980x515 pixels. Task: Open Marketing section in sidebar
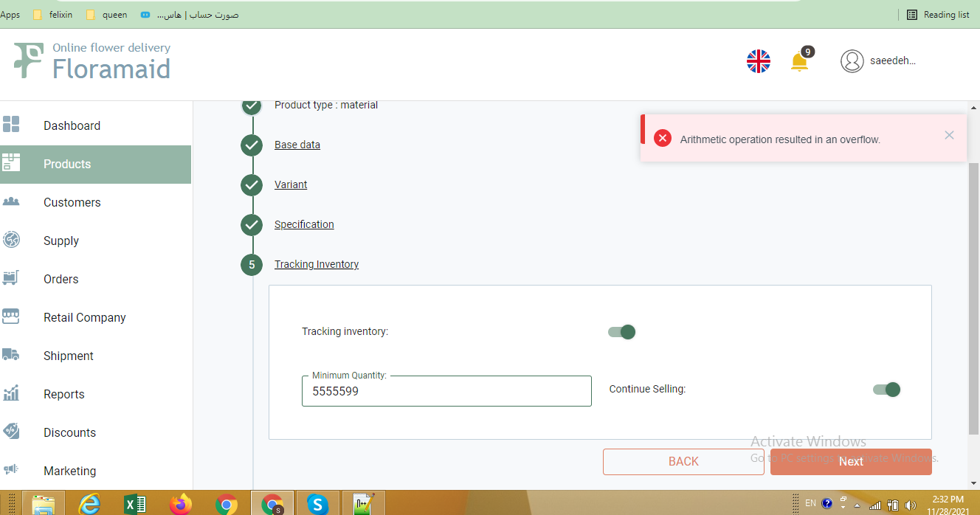69,471
